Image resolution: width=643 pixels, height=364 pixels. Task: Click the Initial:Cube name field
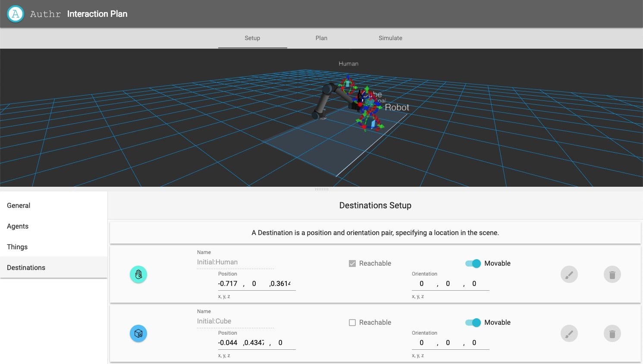click(x=235, y=321)
